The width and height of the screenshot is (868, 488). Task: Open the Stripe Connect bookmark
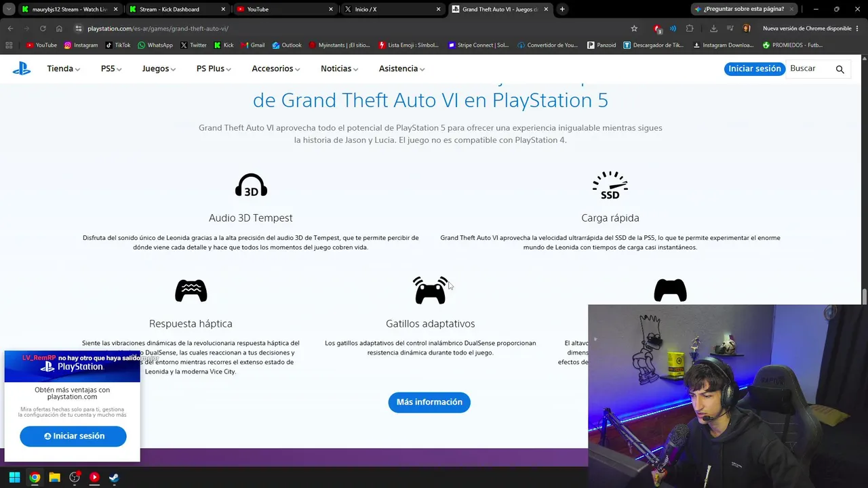click(479, 45)
